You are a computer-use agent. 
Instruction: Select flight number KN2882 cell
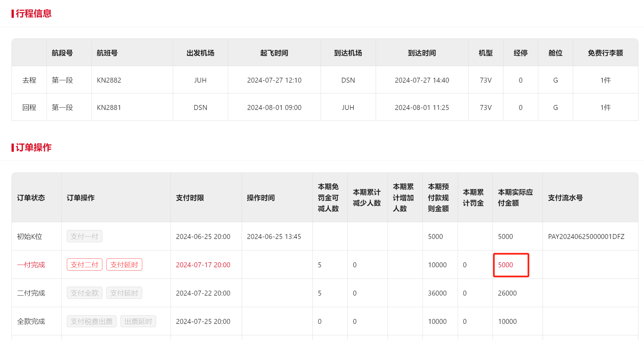[x=109, y=80]
